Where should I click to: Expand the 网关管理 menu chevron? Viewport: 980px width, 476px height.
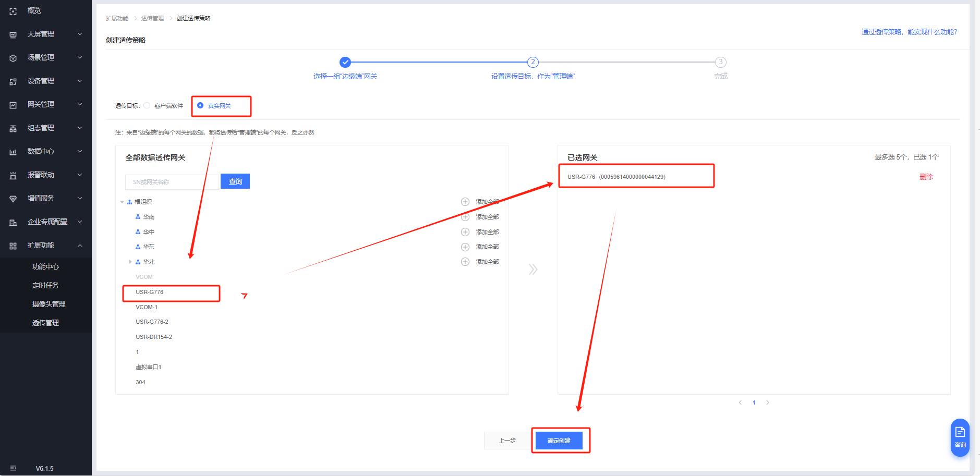80,104
